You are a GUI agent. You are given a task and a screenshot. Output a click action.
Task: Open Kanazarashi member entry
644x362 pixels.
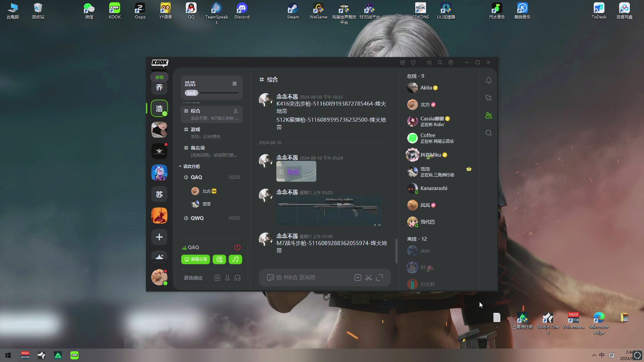[x=439, y=188]
